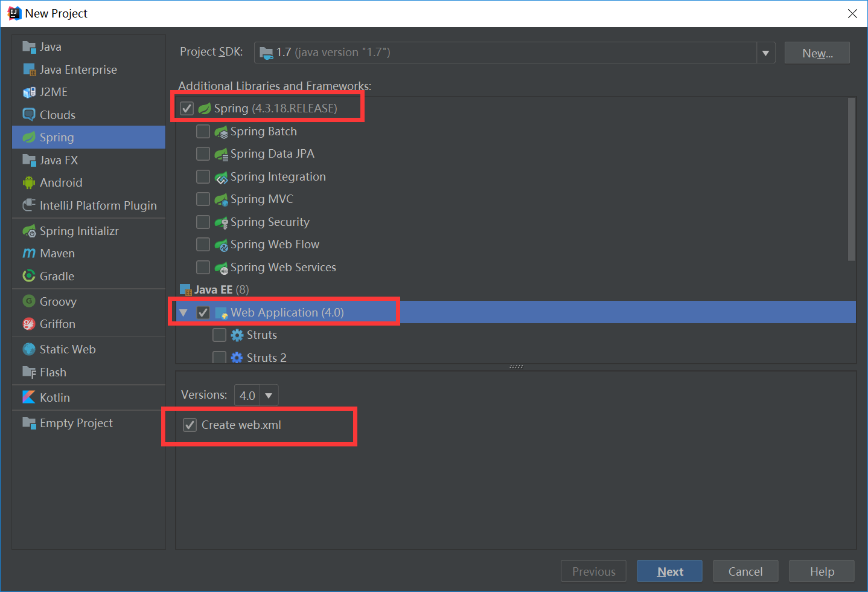Uncheck the Spring 4.3.18.RELEASE checkbox

pos(187,109)
